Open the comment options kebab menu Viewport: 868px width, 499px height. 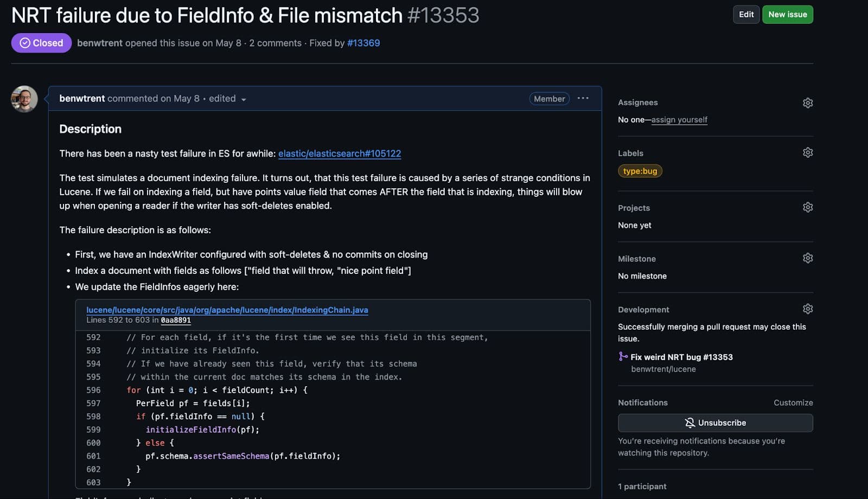[x=584, y=98]
